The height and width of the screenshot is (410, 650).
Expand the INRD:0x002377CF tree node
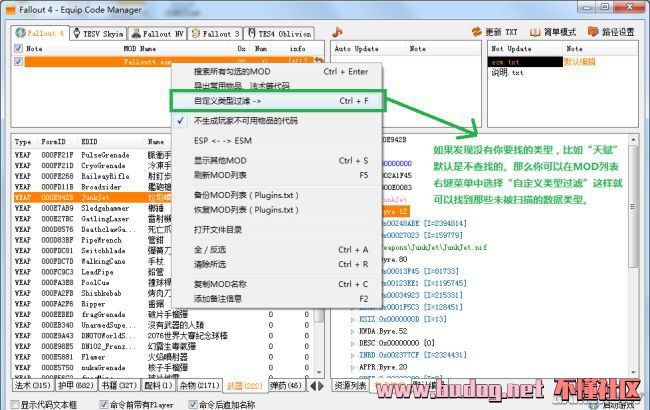353,355
